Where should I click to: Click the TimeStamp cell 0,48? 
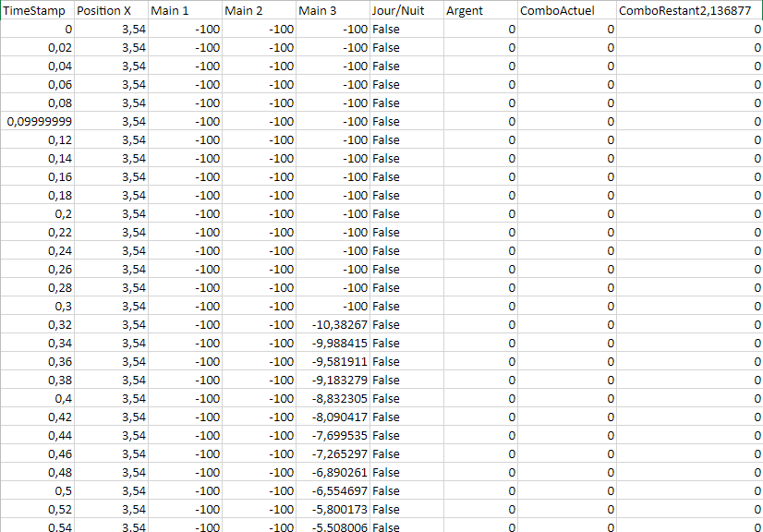point(38,473)
